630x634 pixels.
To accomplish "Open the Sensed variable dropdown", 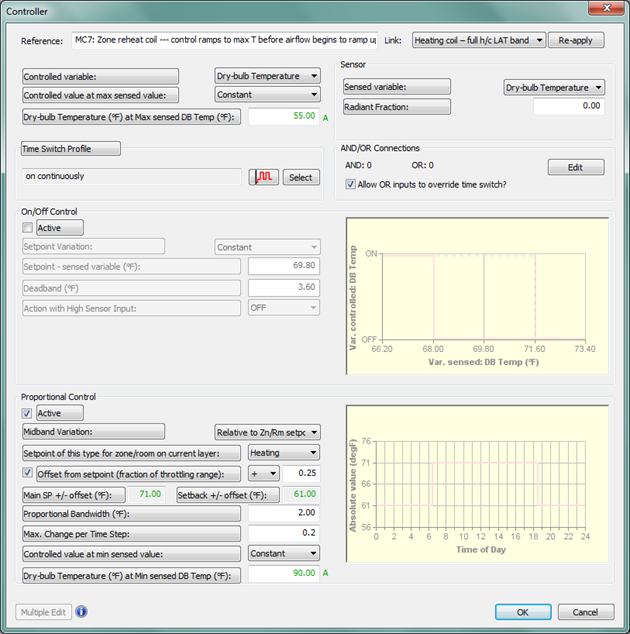I will pyautogui.click(x=554, y=87).
